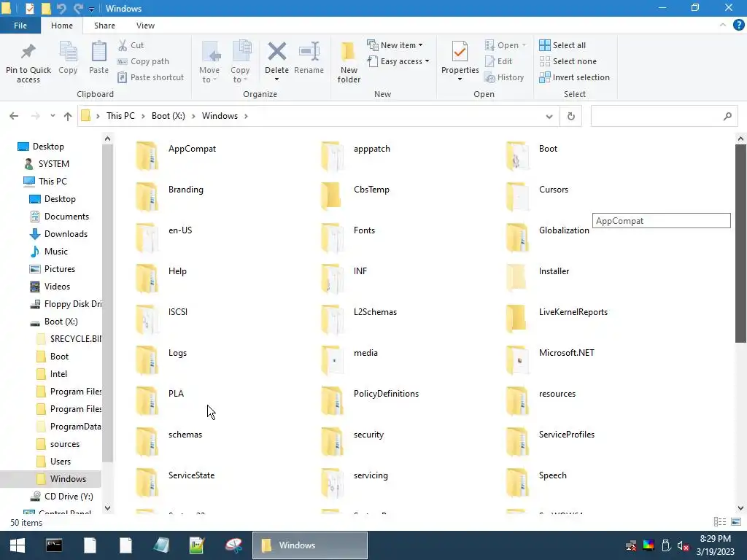747x560 pixels.
Task: Click the Copy ribbon button
Action: (x=68, y=58)
